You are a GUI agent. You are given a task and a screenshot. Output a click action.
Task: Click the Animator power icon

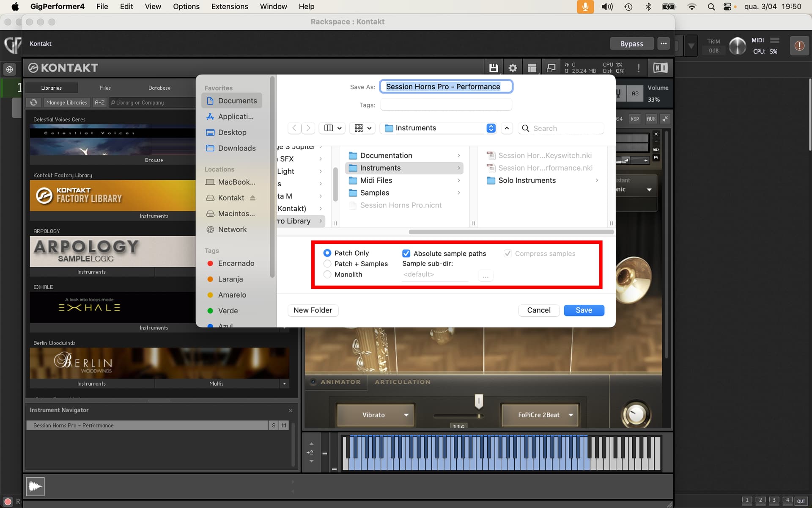pos(313,382)
